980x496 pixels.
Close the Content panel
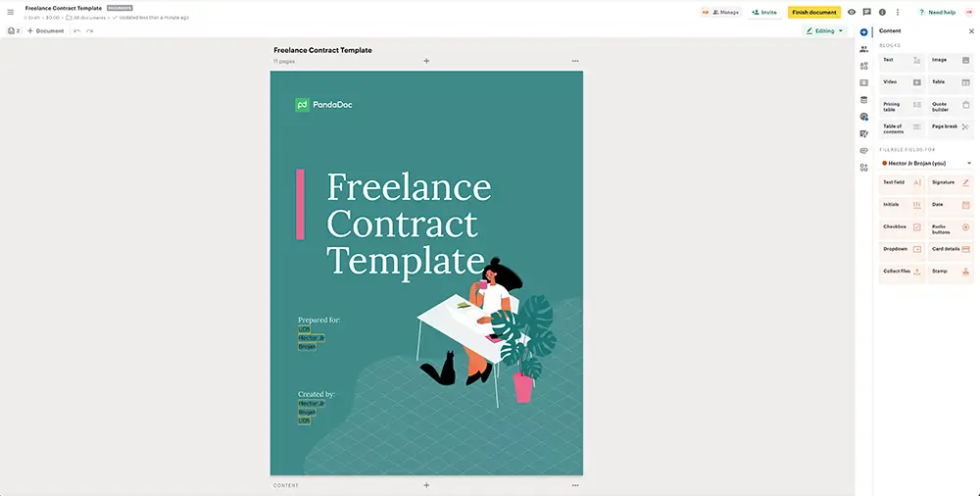[x=971, y=31]
